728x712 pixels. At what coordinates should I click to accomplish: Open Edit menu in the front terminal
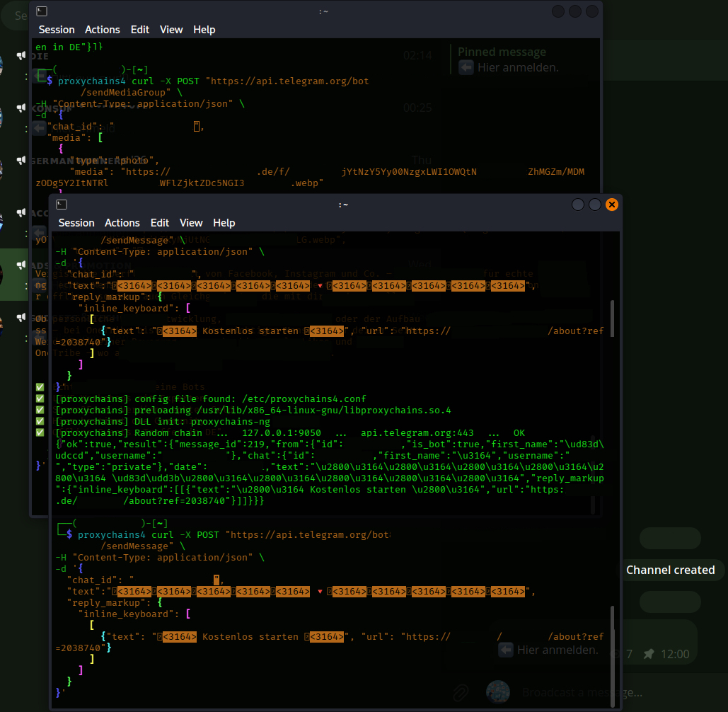pyautogui.click(x=160, y=223)
